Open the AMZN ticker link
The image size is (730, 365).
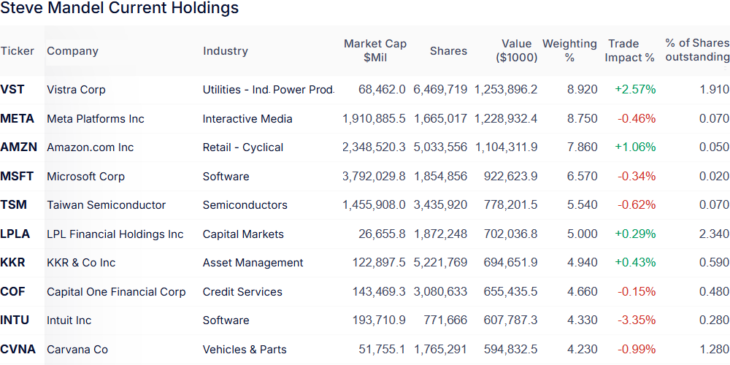(18, 147)
